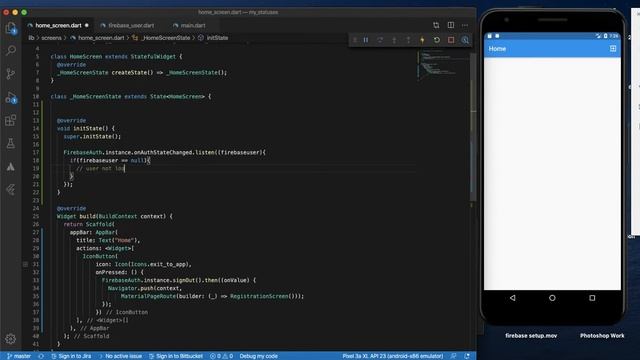Select Pixel 3a XL emulator device status item
This screenshot has width=640, height=360.
pyautogui.click(x=393, y=356)
